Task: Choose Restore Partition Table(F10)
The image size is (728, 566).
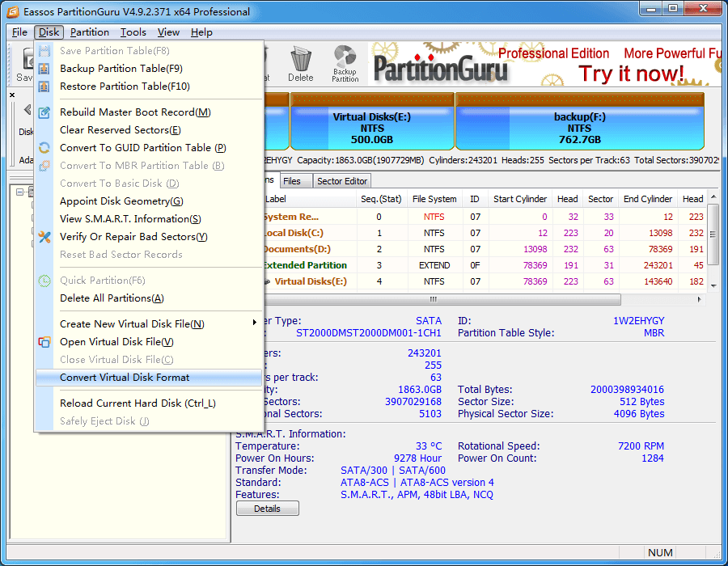Action: (x=149, y=87)
